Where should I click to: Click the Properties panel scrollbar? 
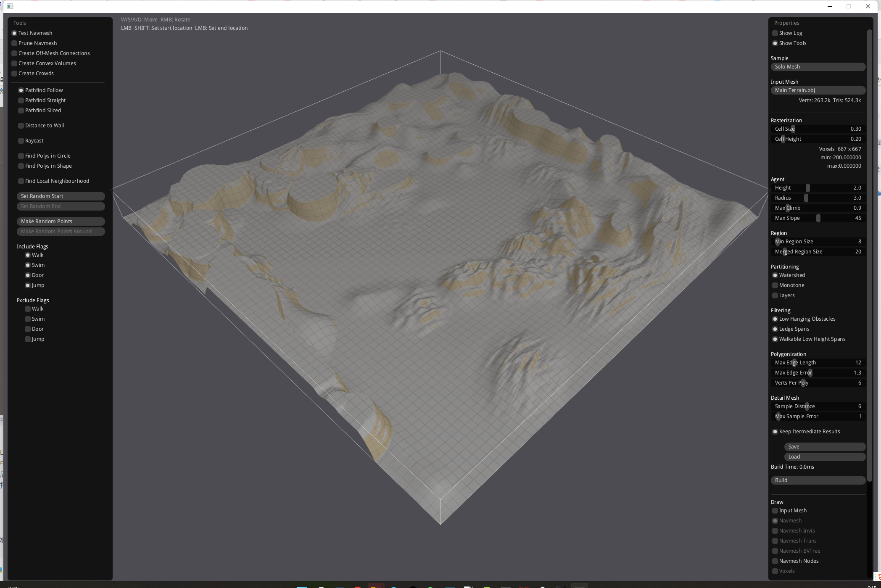click(869, 255)
